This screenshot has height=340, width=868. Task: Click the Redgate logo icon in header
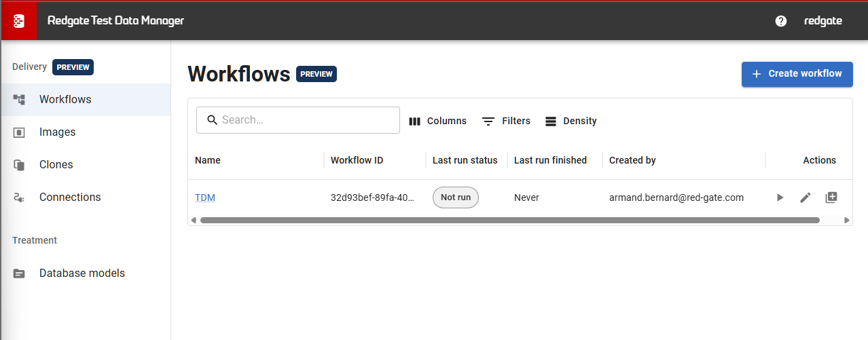click(x=18, y=21)
